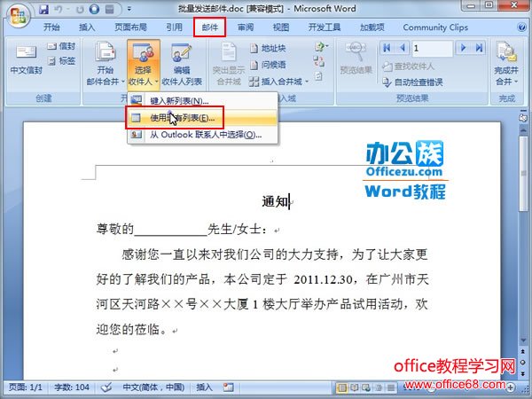Screen dimensions: 532x399
Task: Click 查找收件人 find recipient
Action: (x=408, y=66)
